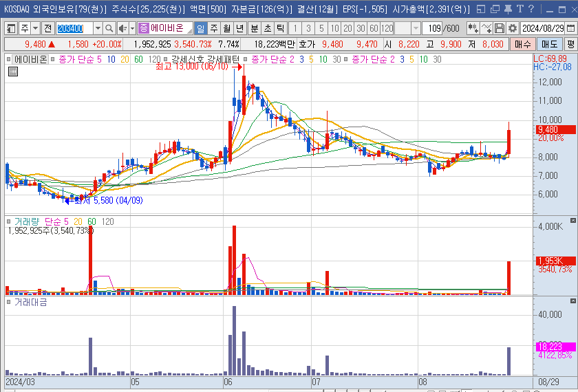Select 분 minute chart period
Viewport: 578px width, 392px height.
255,28
